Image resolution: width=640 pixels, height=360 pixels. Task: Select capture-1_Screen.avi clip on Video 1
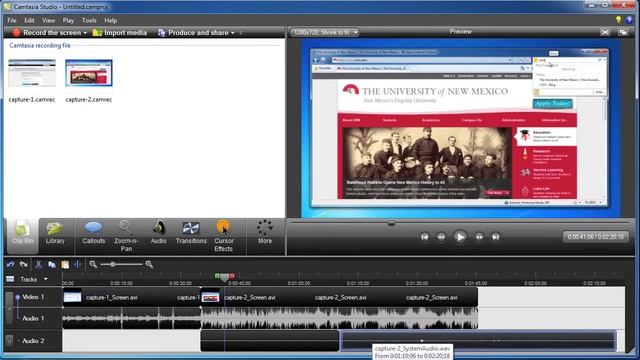pos(131,298)
